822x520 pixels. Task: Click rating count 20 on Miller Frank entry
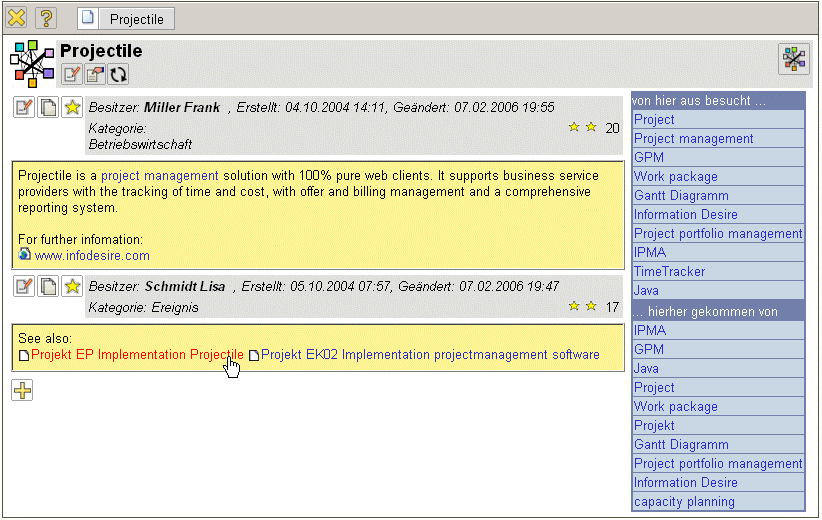(x=612, y=128)
